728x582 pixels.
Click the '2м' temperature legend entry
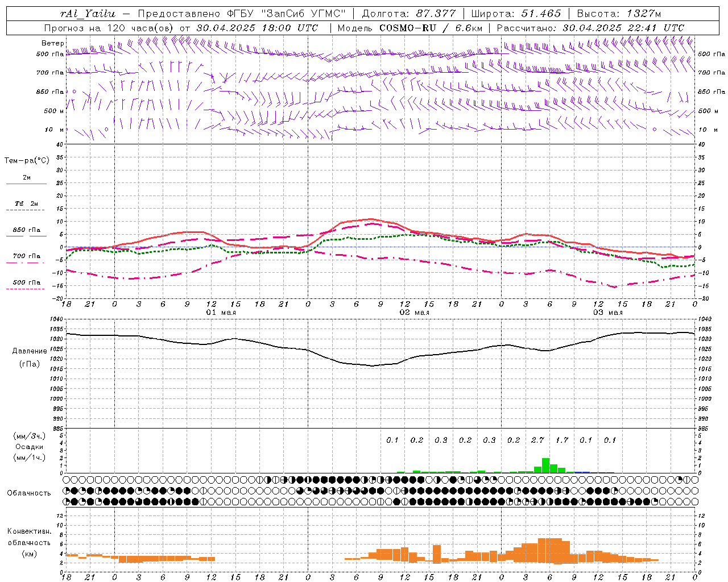tap(27, 177)
